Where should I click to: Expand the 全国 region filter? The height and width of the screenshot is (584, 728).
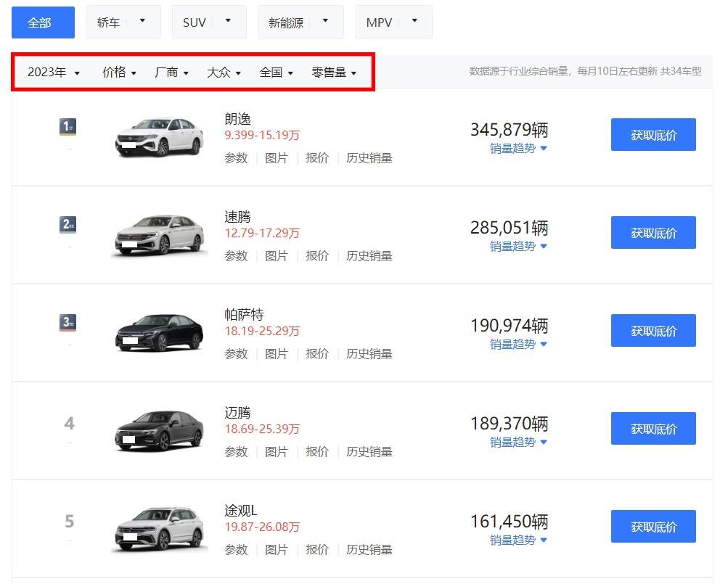pyautogui.click(x=277, y=72)
